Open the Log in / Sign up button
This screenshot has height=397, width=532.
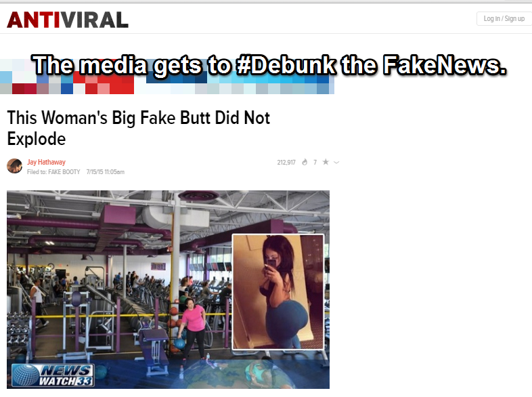(504, 19)
